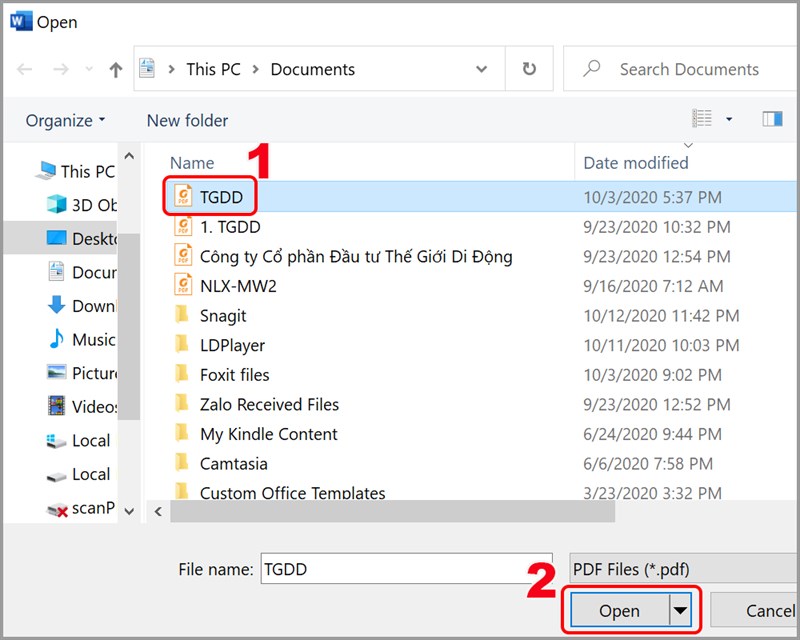Click the Zalo Received Files folder icon

point(182,403)
